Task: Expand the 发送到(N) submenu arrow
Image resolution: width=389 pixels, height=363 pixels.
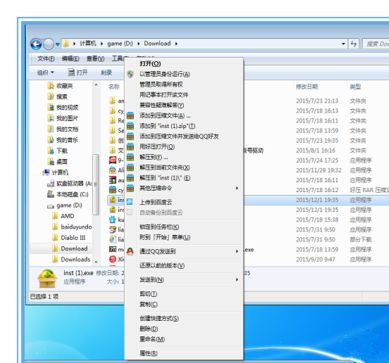Action: 237,280
